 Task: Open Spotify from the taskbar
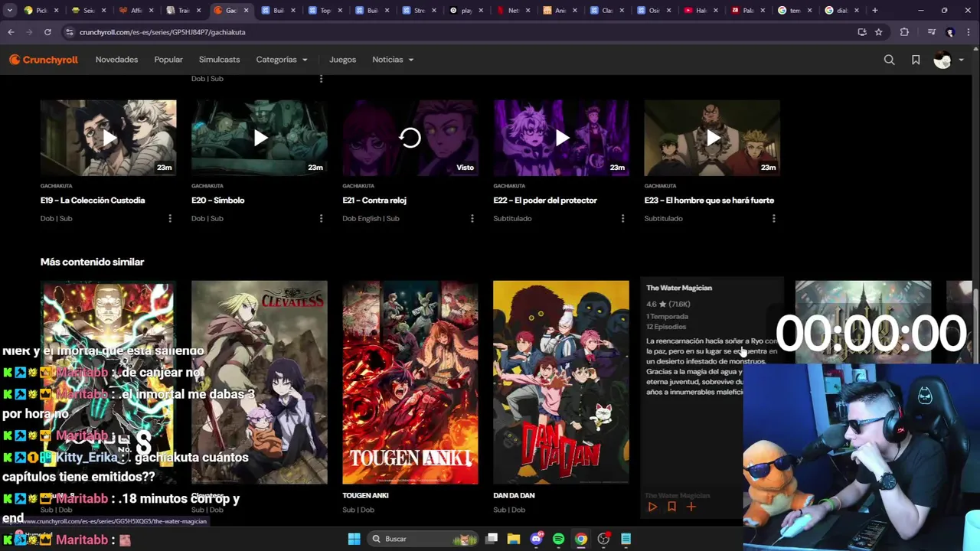(x=559, y=539)
